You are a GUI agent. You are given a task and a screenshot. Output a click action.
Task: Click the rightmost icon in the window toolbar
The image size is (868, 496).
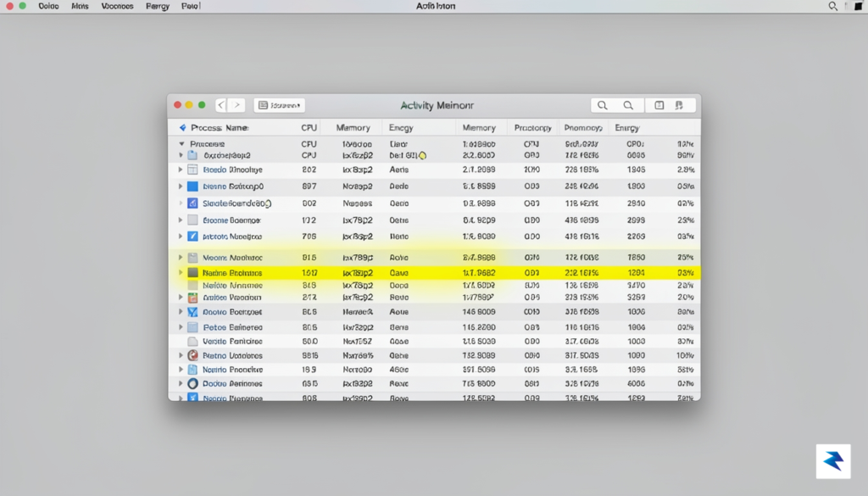coord(679,105)
